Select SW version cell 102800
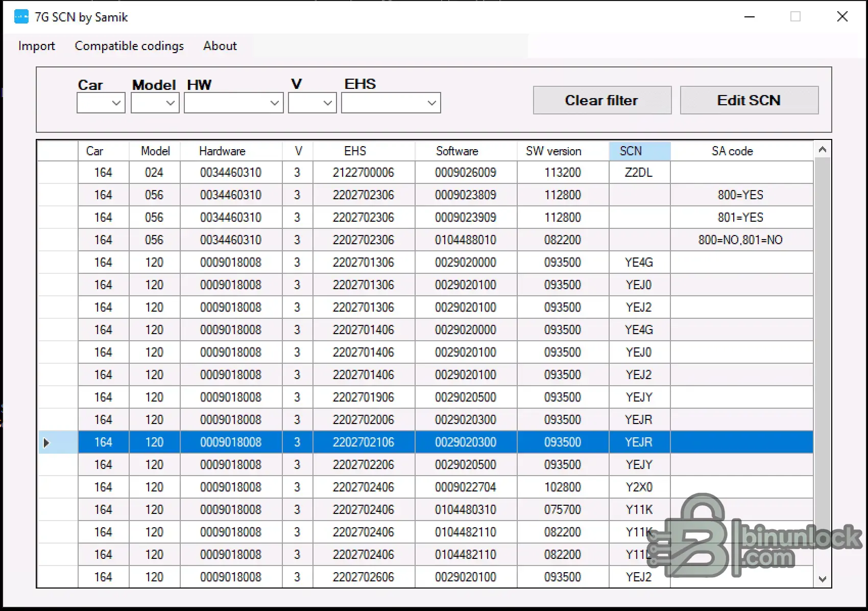 [563, 487]
